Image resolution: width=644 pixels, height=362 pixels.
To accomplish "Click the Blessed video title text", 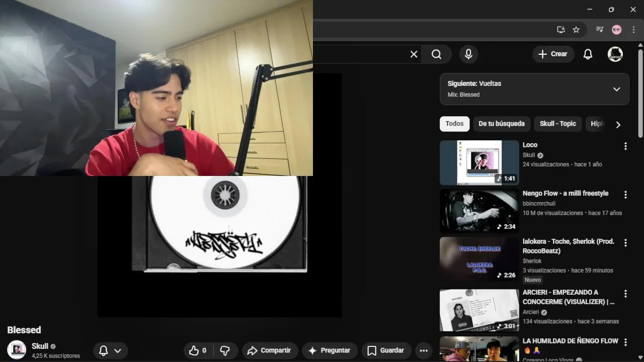I will pyautogui.click(x=24, y=330).
